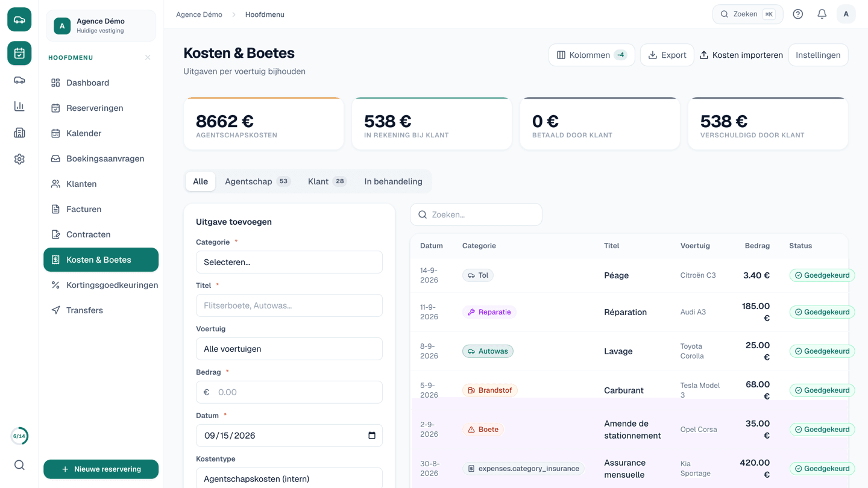Open the notifications bell icon
The image size is (868, 488).
[x=822, y=14]
